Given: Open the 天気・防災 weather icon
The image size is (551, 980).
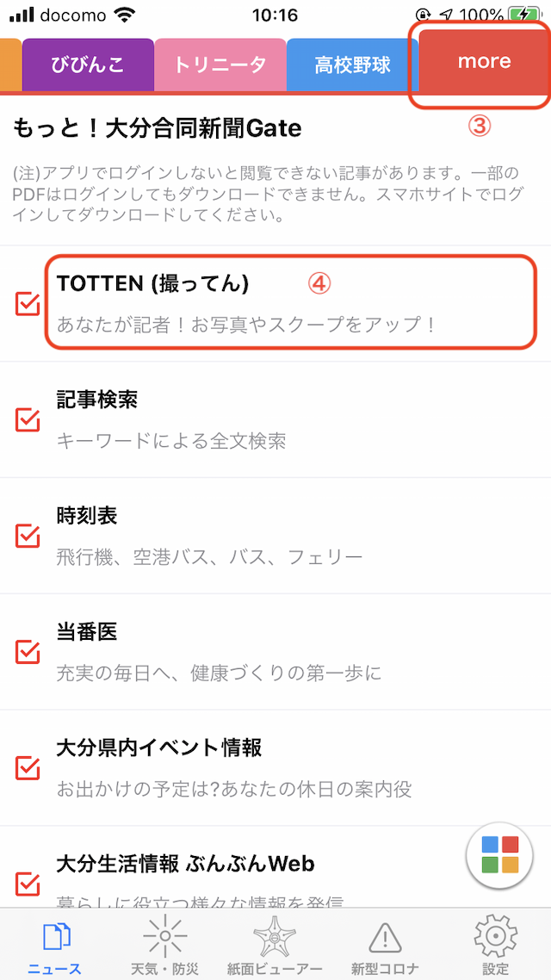Looking at the screenshot, I should (x=164, y=936).
